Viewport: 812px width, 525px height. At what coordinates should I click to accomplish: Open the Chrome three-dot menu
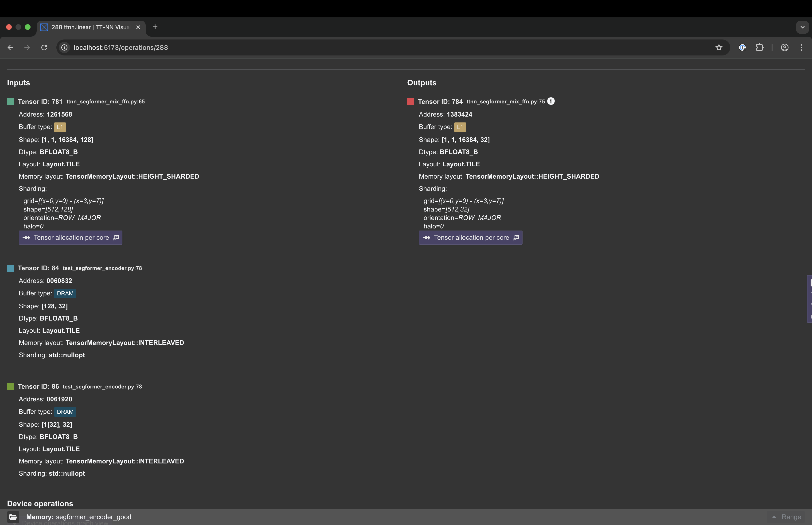[801, 47]
